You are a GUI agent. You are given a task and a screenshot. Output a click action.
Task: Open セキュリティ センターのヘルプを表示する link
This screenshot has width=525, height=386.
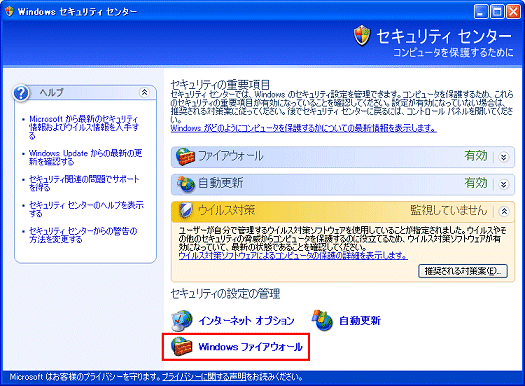[86, 209]
